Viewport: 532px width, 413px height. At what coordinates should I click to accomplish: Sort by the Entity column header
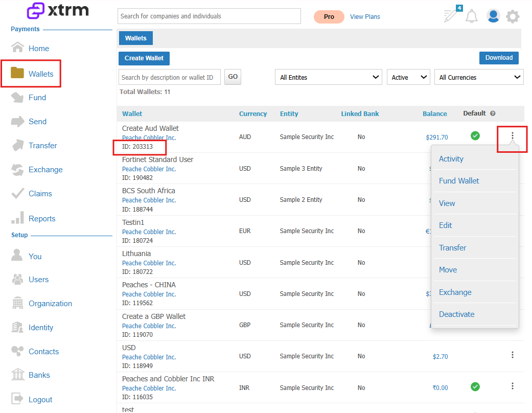click(x=289, y=113)
